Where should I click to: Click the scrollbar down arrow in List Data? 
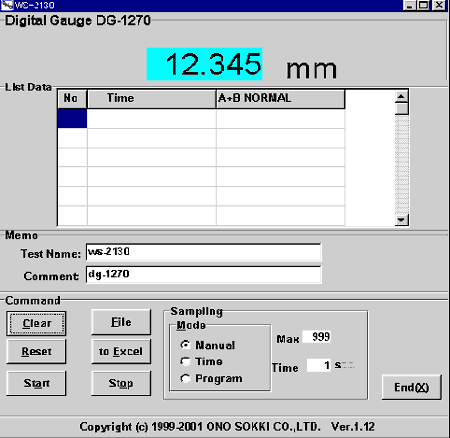[401, 220]
